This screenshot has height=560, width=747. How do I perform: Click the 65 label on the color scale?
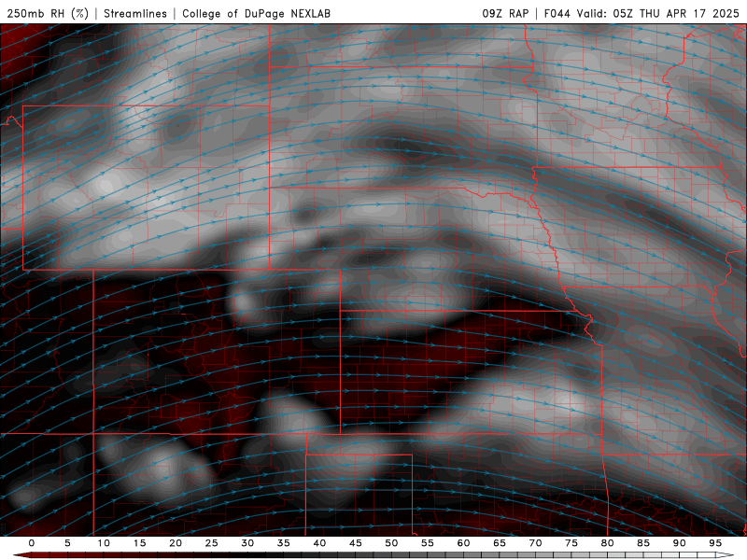click(x=500, y=543)
